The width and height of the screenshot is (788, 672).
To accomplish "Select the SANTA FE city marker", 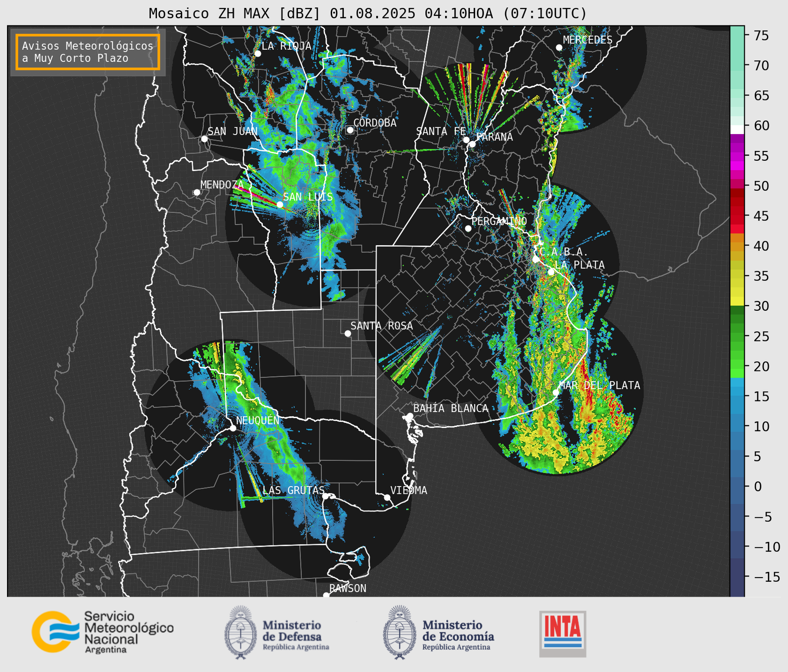I will coord(466,140).
